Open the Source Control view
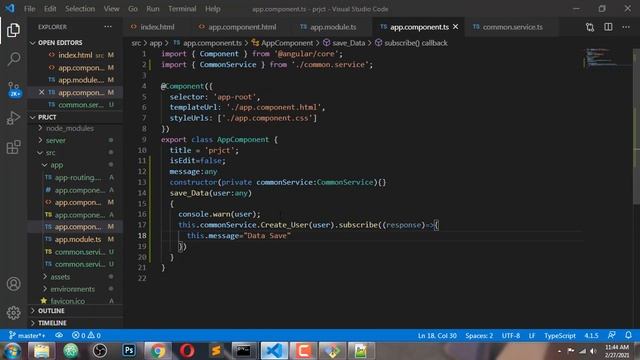 pos(13,89)
